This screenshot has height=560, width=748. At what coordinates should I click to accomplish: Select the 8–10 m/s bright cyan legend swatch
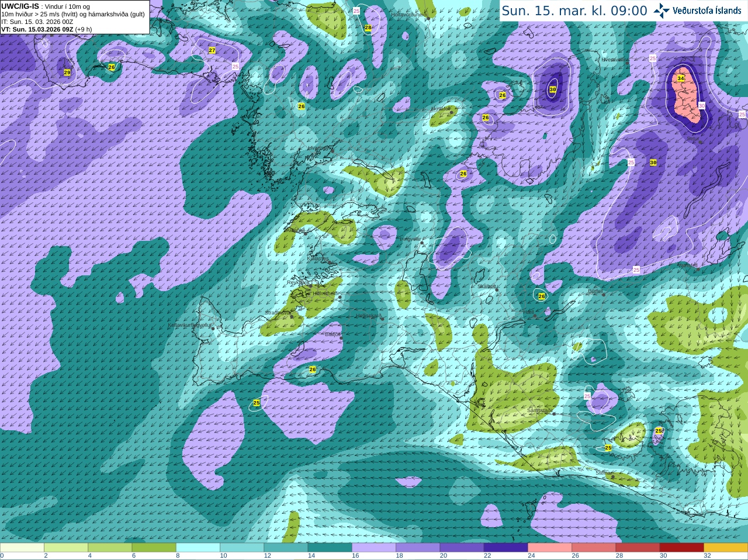(198, 548)
